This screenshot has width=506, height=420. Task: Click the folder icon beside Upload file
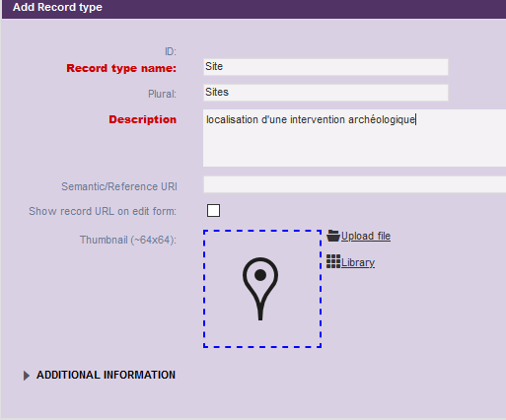(x=333, y=236)
